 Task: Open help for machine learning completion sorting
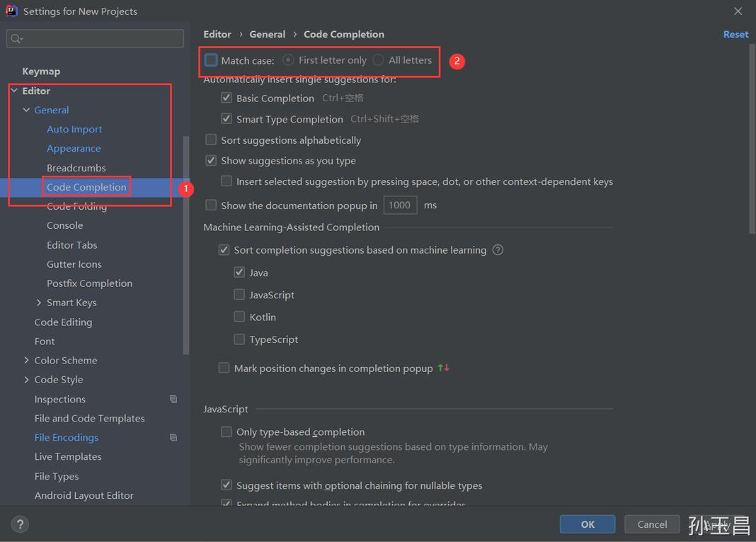pos(498,249)
